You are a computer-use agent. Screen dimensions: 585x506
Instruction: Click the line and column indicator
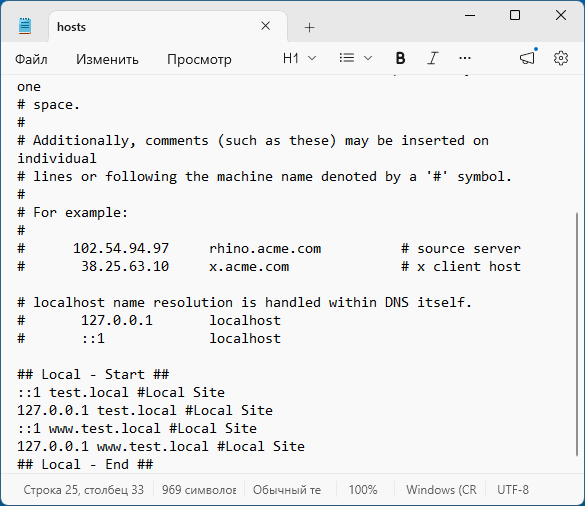(x=84, y=490)
